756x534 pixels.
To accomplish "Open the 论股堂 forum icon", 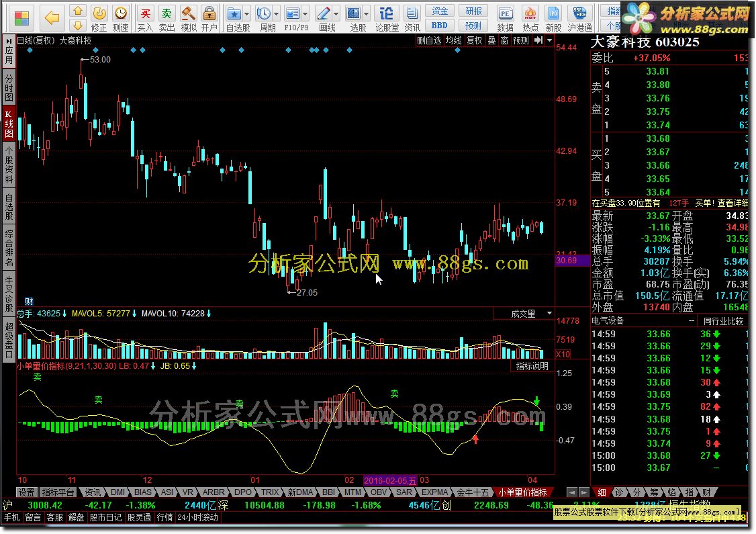I will (387, 18).
